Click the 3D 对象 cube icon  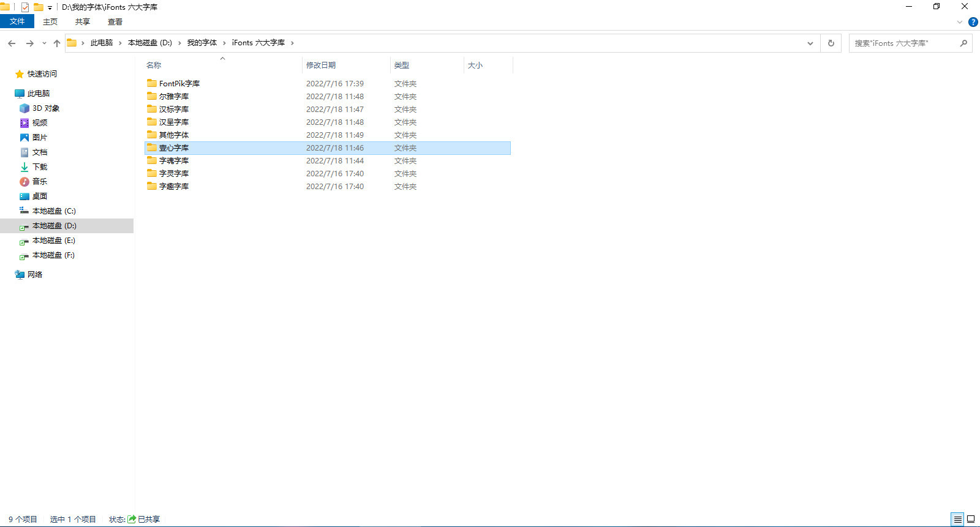[x=24, y=108]
